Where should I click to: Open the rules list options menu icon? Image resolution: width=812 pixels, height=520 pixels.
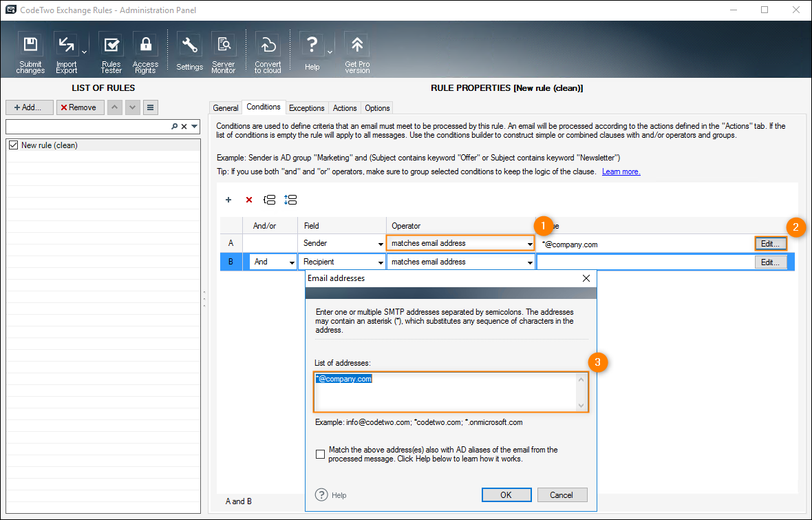point(150,107)
